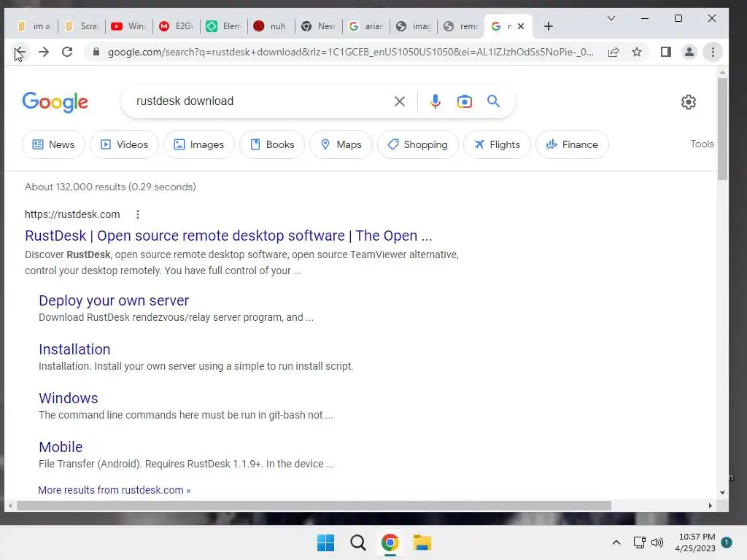This screenshot has width=747, height=560.
Task: Click 'More results from rustdesk.com'
Action: [x=115, y=490]
